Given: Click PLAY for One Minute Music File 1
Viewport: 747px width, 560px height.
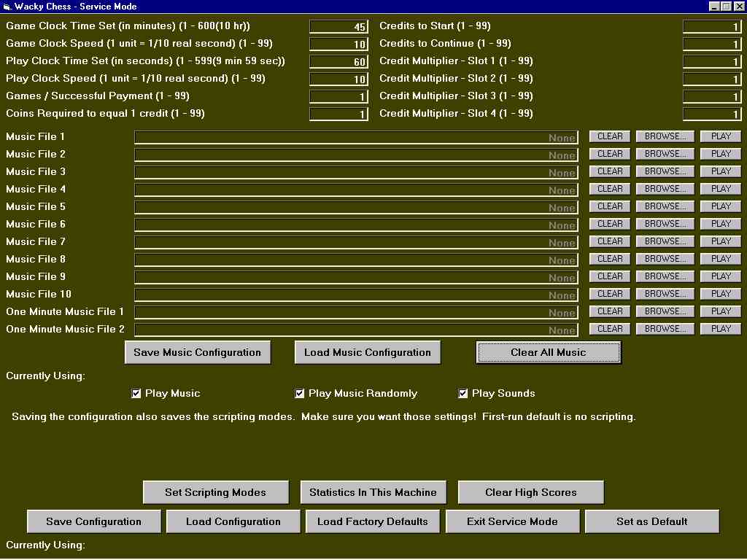Looking at the screenshot, I should [721, 311].
